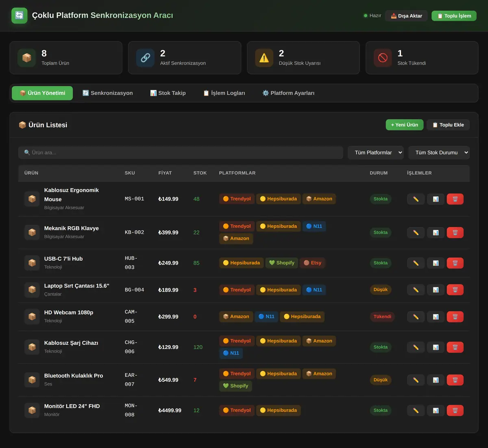
Task: Edit Bluetooth Kulaklık Pro product
Action: [416, 380]
